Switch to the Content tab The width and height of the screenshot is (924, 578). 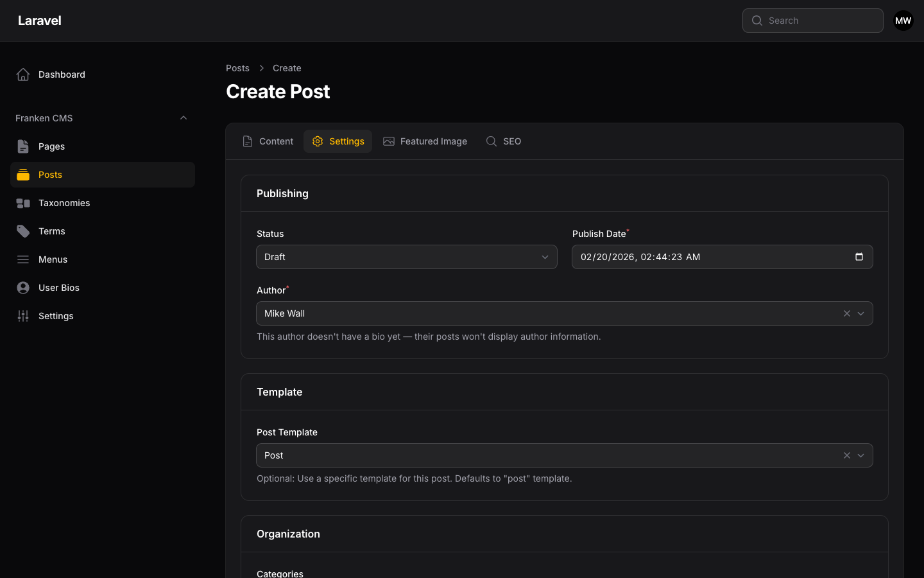click(268, 141)
